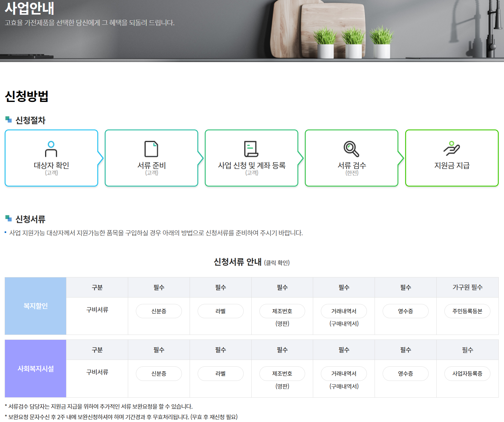504x422 pixels.
Task: Click the 영수증 button in 사회복지시설 row
Action: 405,373
